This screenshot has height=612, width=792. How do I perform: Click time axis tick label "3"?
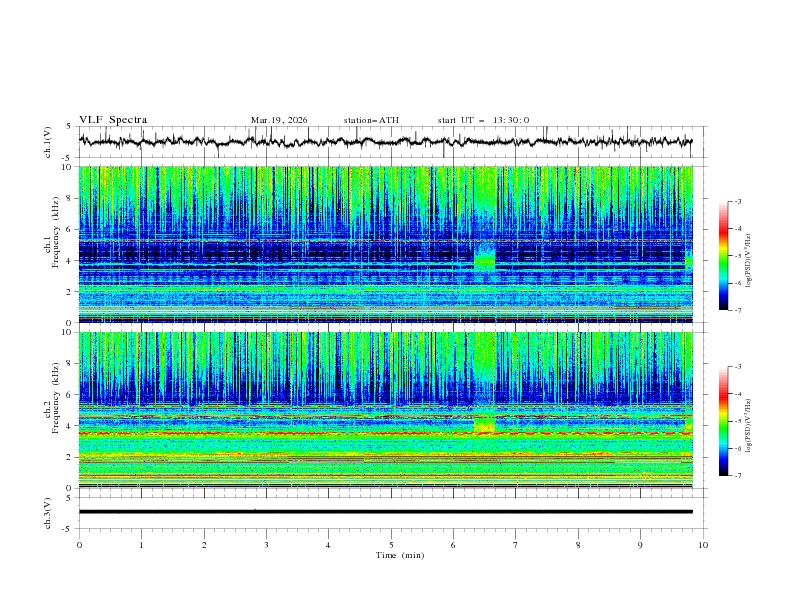click(x=267, y=545)
